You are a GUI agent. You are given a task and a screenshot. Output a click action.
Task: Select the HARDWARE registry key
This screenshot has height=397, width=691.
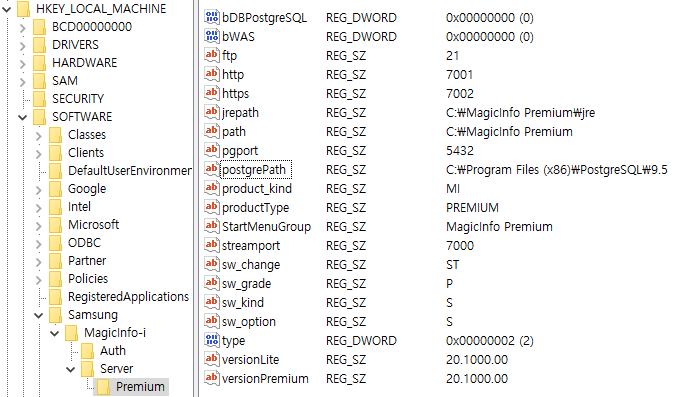pos(85,63)
